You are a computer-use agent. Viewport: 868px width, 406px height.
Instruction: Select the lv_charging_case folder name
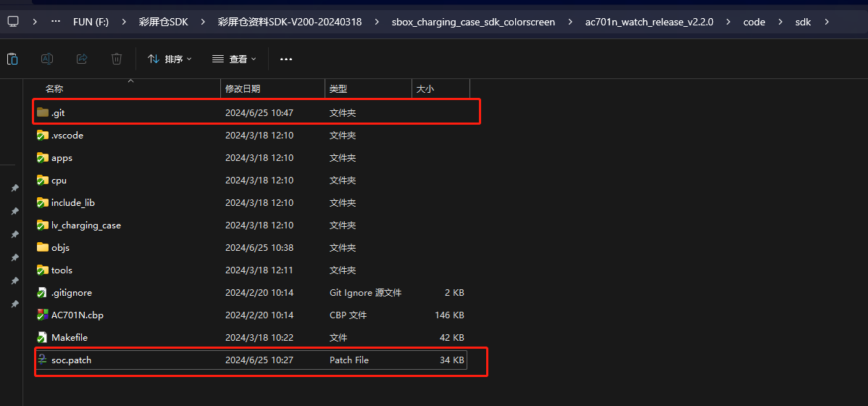(x=85, y=225)
